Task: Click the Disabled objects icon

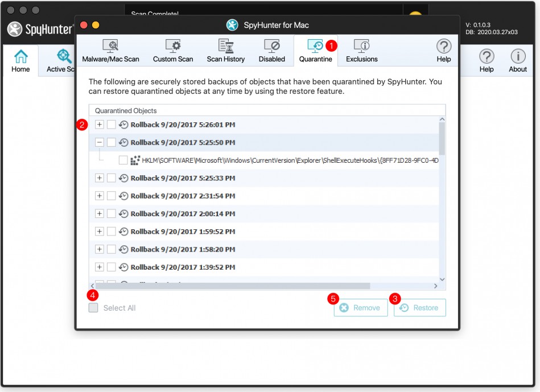Action: (271, 50)
